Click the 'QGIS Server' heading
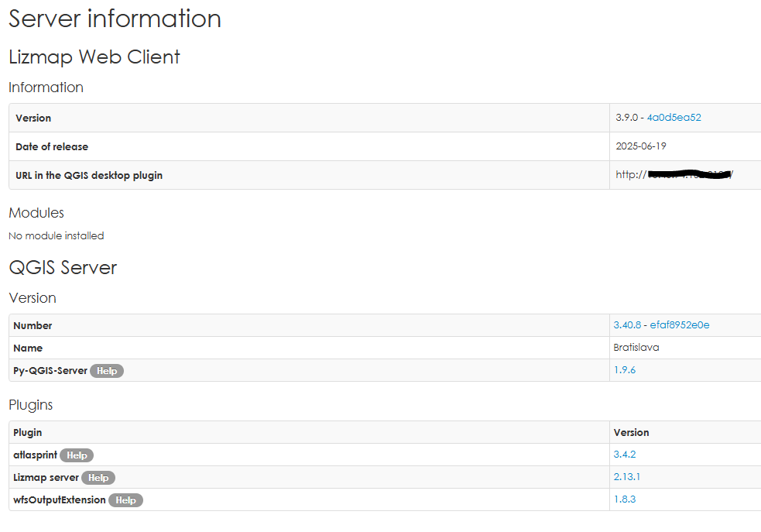 tap(63, 267)
